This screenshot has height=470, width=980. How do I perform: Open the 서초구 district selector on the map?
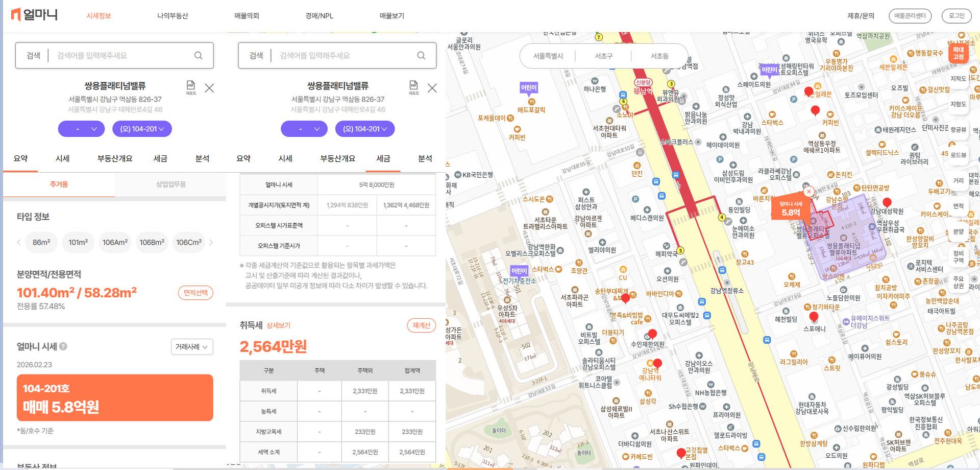(x=603, y=56)
